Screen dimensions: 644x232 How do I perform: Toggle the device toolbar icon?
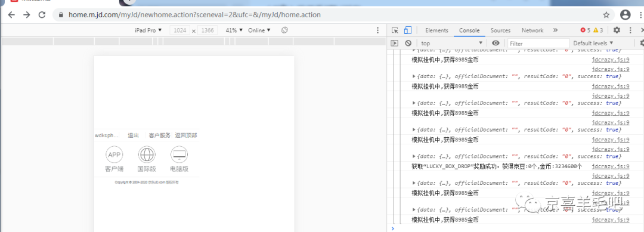[x=408, y=30]
